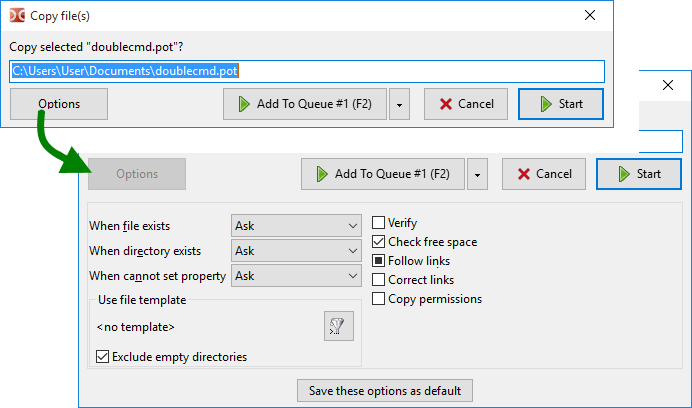Click the destination path input field

307,71
